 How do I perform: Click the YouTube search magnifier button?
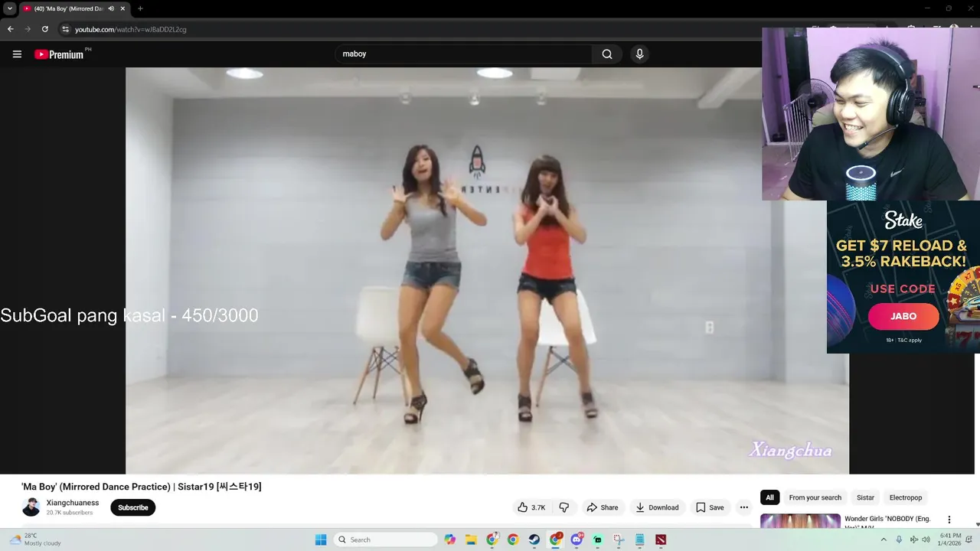607,54
